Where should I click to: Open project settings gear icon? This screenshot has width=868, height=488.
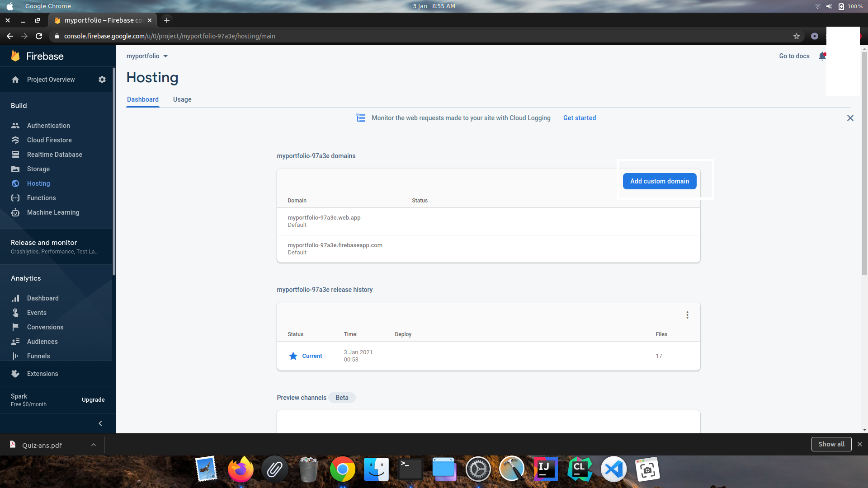coord(102,80)
